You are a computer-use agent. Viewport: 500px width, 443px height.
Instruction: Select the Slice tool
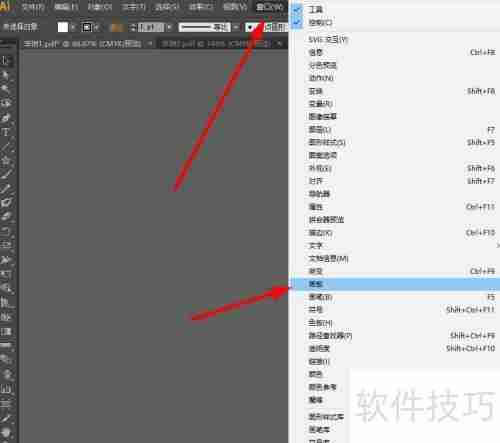(x=6, y=417)
